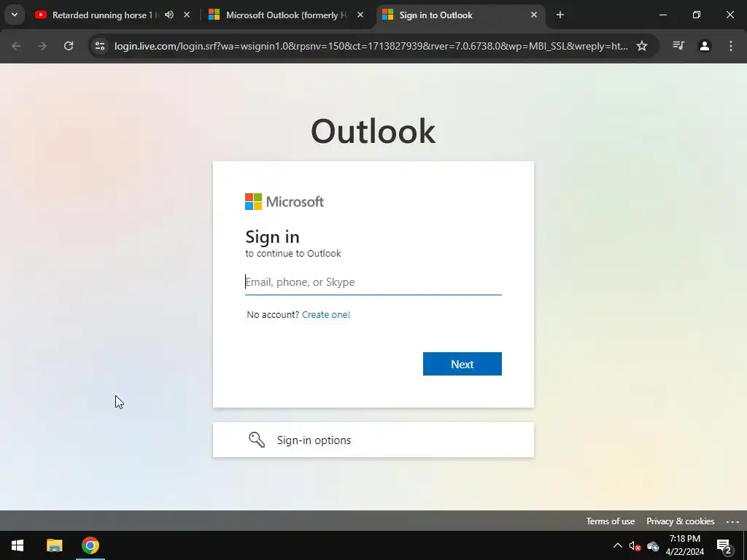
Task: Open the notification center icon
Action: point(724,545)
